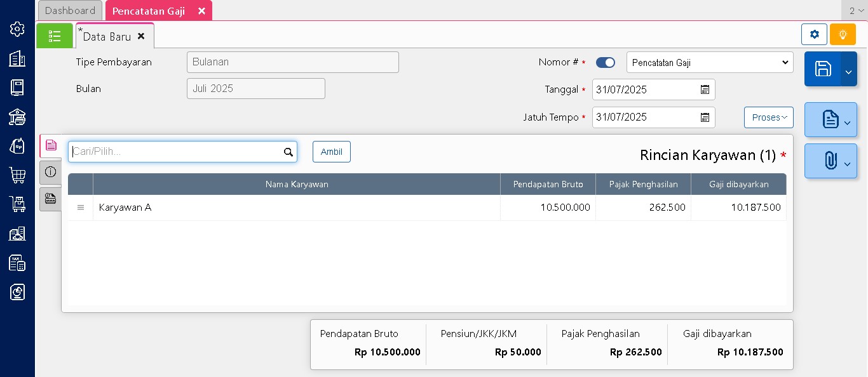The image size is (868, 377).
Task: Click the green list view button
Action: (55, 36)
